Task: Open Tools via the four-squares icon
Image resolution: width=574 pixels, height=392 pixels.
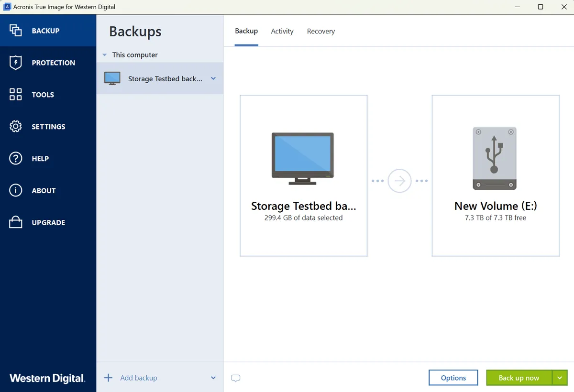Action: pyautogui.click(x=16, y=95)
